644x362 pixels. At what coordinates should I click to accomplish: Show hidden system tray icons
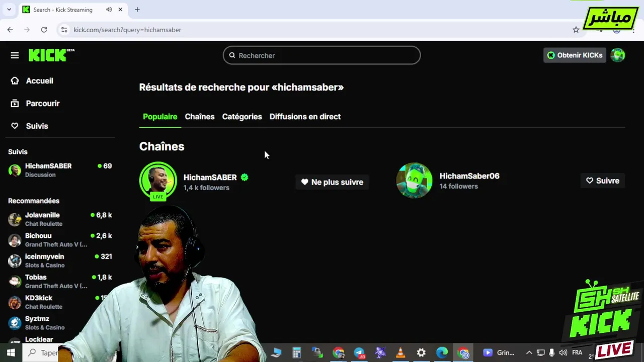click(x=529, y=353)
